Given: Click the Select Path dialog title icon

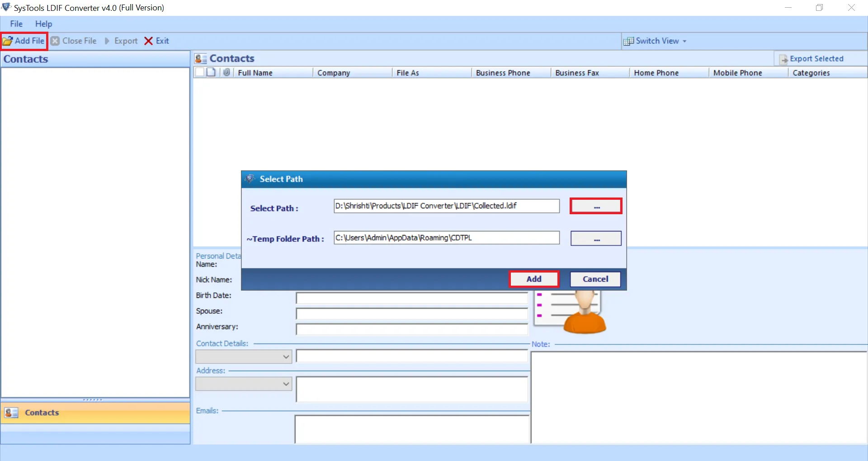Looking at the screenshot, I should (x=250, y=179).
